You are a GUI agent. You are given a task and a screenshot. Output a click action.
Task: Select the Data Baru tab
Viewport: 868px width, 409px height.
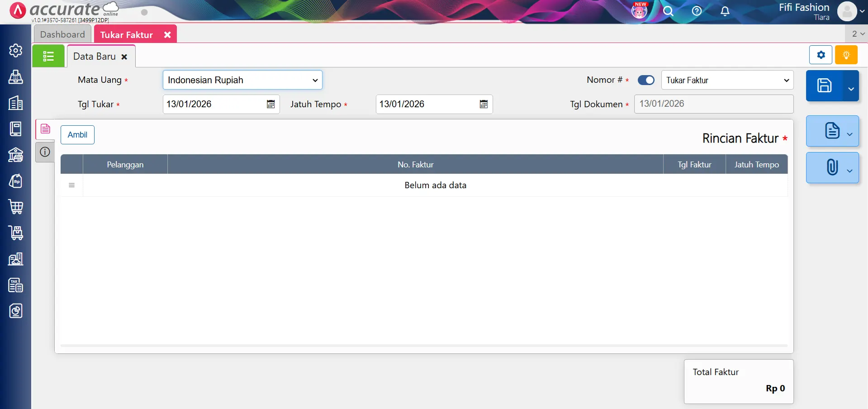click(95, 57)
